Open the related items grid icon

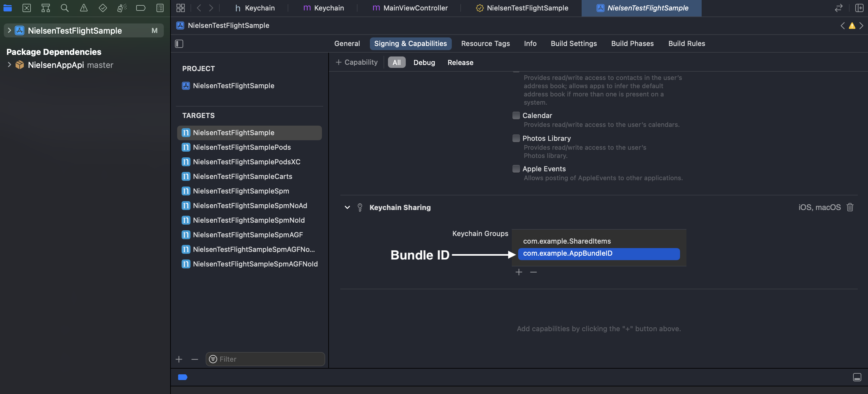click(181, 8)
